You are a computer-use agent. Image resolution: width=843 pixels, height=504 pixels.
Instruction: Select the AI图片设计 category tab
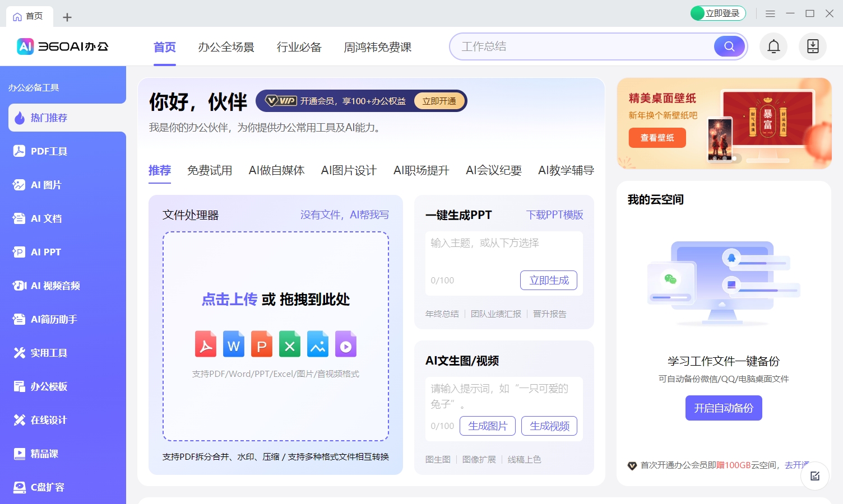pos(349,170)
